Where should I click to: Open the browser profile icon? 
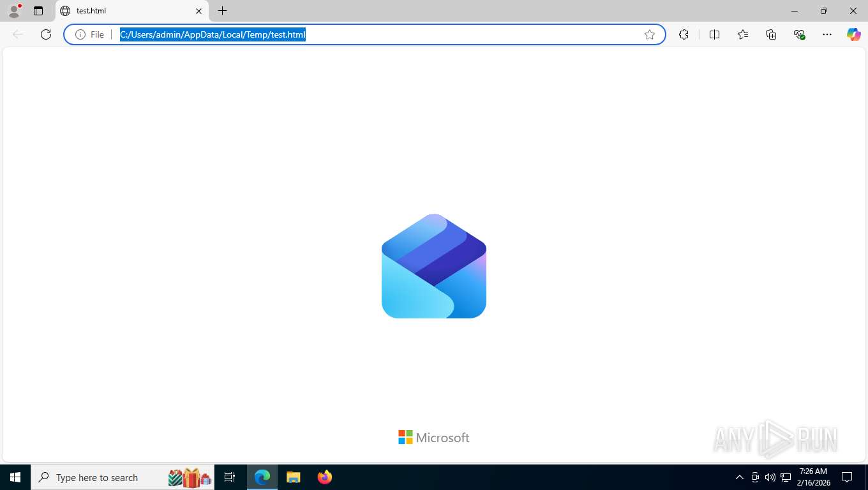click(x=14, y=10)
